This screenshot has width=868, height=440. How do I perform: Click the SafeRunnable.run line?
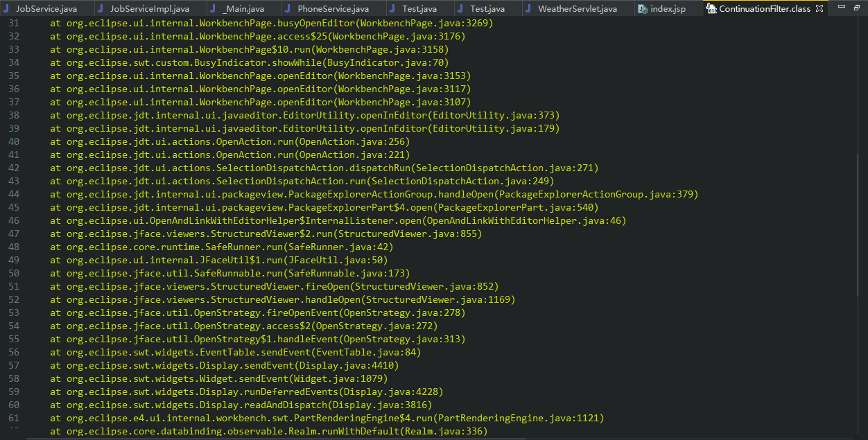[x=230, y=273]
